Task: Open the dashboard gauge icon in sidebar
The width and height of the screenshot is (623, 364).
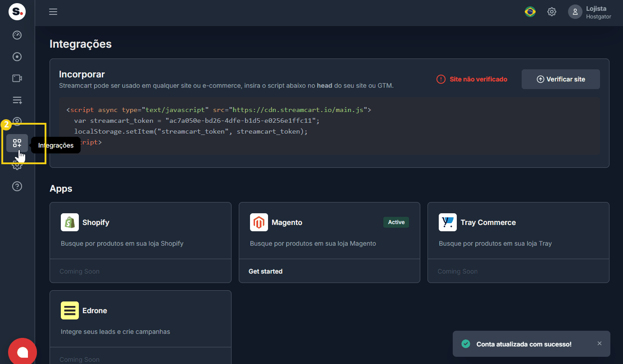Action: tap(17, 35)
